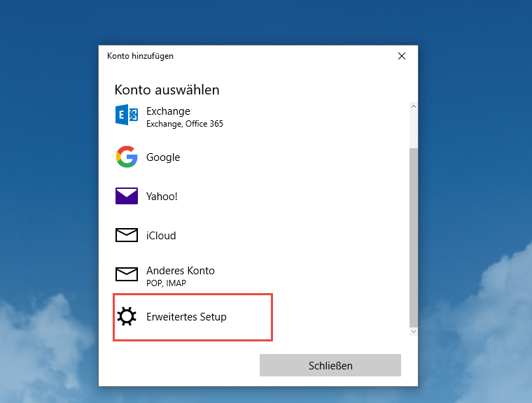Screen dimensions: 532x403
Task: Close the Konto hinzufügen dialog with X
Action: click(402, 56)
